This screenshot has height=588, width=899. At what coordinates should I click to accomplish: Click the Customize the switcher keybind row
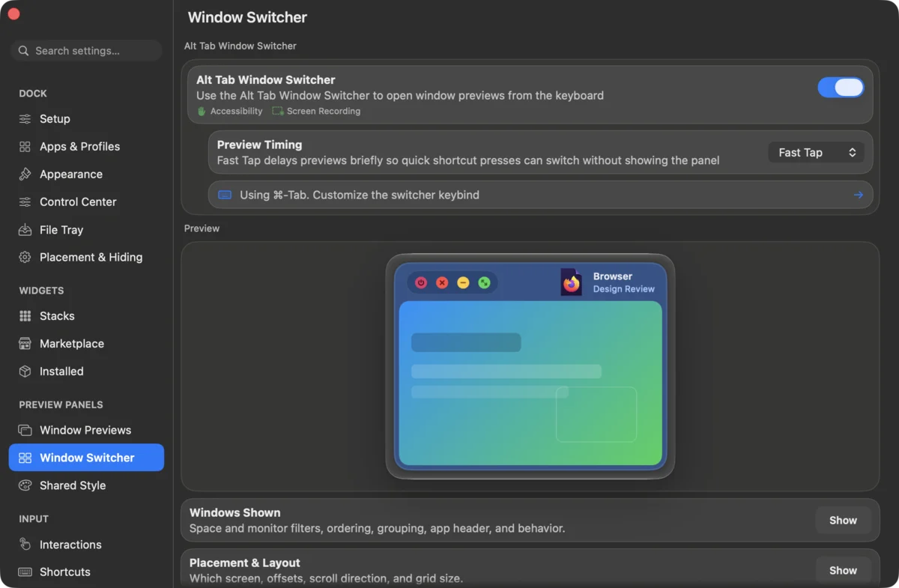[x=540, y=195]
